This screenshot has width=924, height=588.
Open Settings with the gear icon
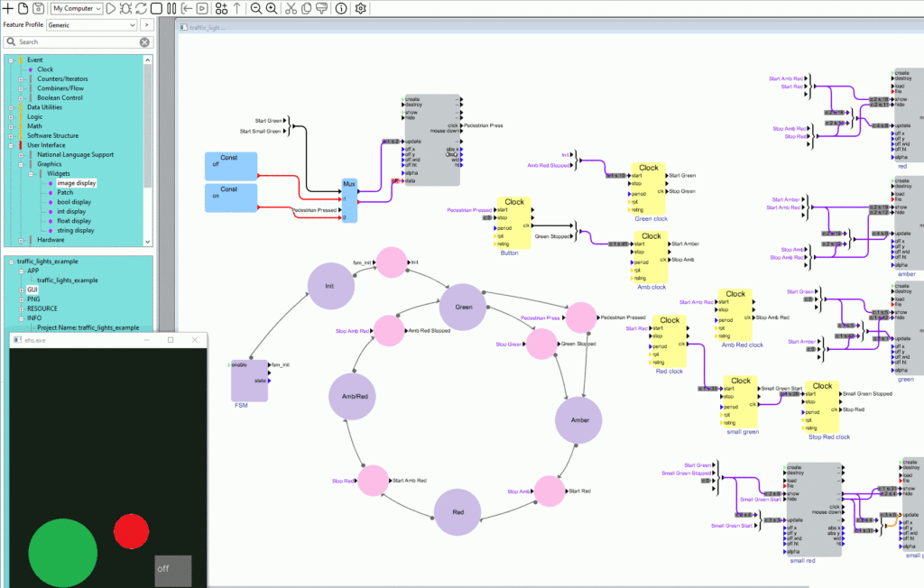coord(360,8)
